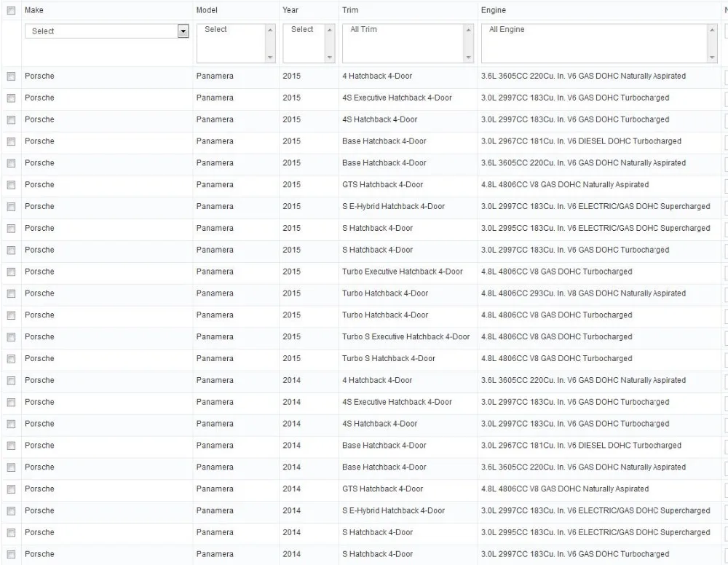Click 2014 DIESEL DOHC Turbocharged engine cell
The width and height of the screenshot is (728, 565).
pyautogui.click(x=581, y=446)
